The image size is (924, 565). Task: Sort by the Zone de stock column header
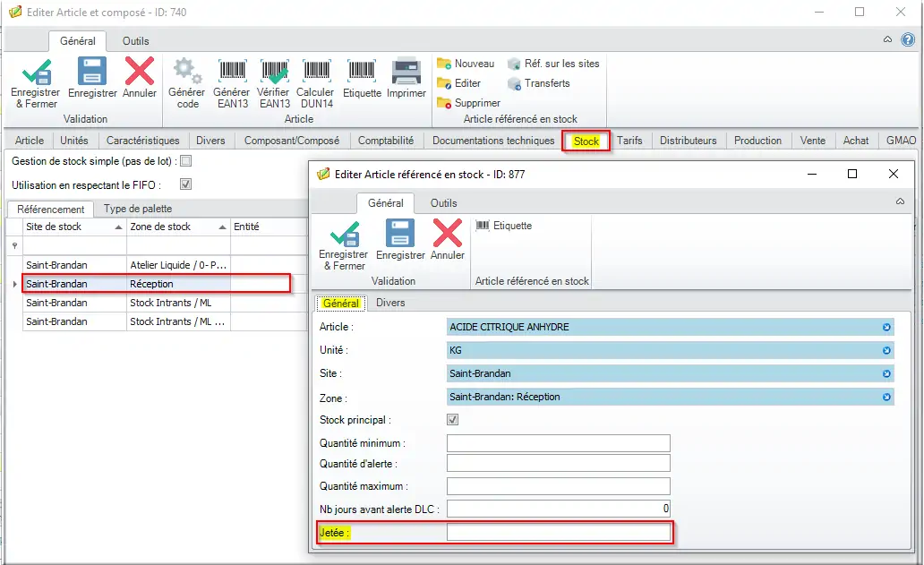pos(178,227)
